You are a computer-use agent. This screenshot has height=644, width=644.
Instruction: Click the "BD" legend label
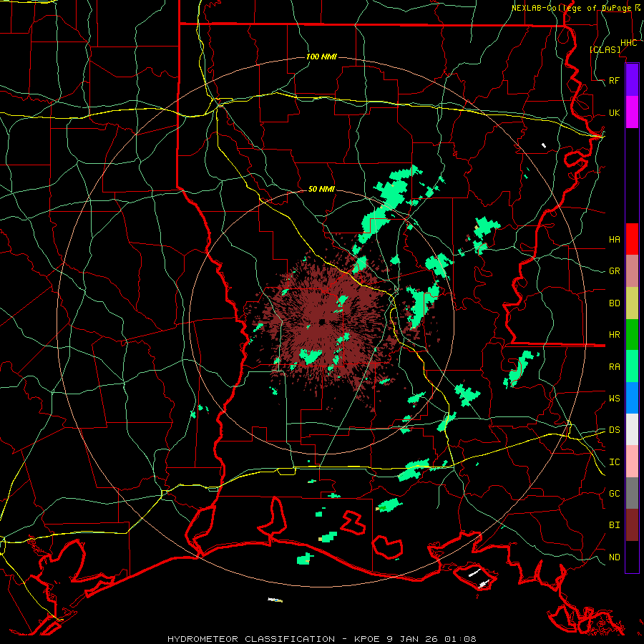click(615, 303)
